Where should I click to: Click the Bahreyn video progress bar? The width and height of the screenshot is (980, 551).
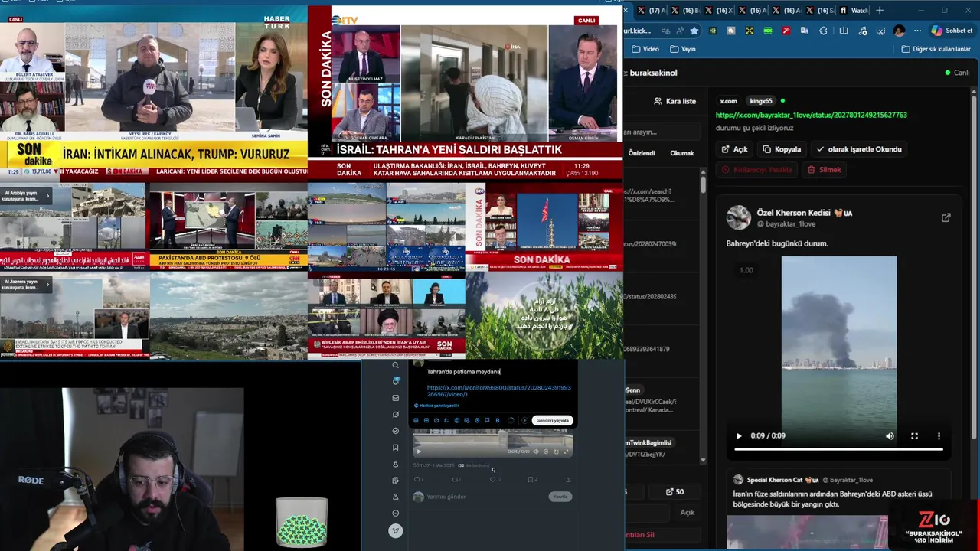[838, 449]
